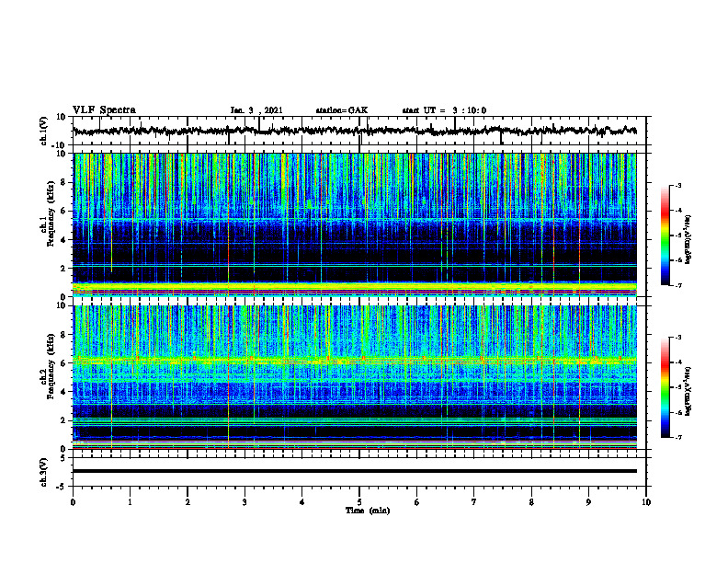Select the "ch.3(V)" axis label
728x563 pixels.
pyautogui.click(x=44, y=472)
